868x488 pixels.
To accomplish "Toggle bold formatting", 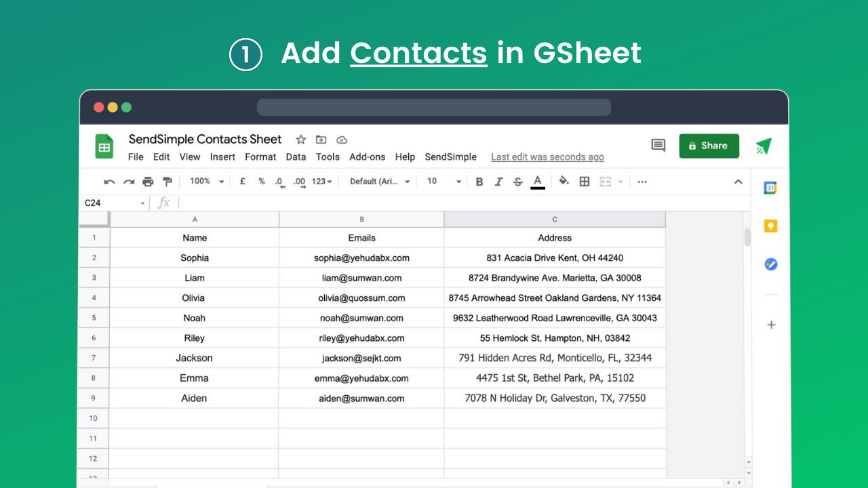I will [x=479, y=182].
